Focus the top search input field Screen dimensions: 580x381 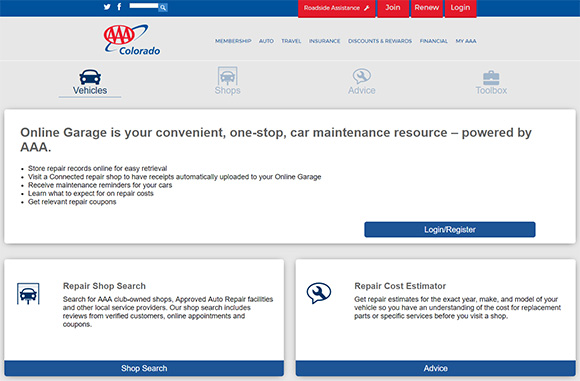pyautogui.click(x=144, y=6)
